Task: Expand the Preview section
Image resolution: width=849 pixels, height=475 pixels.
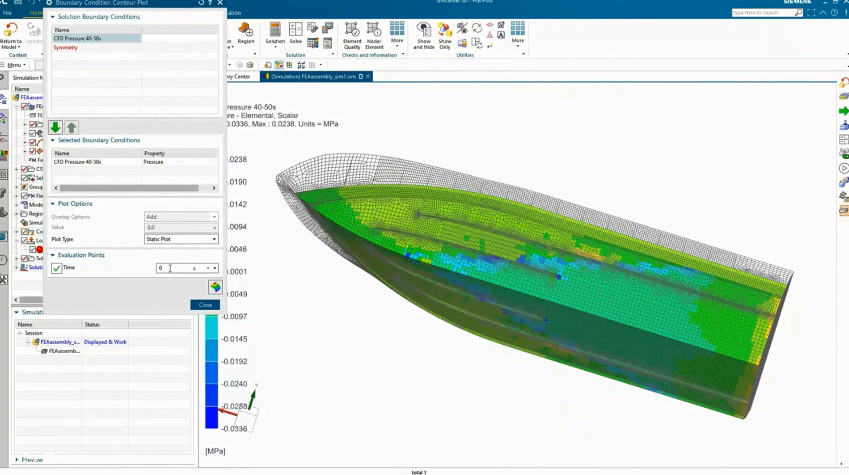Action: pos(17,460)
